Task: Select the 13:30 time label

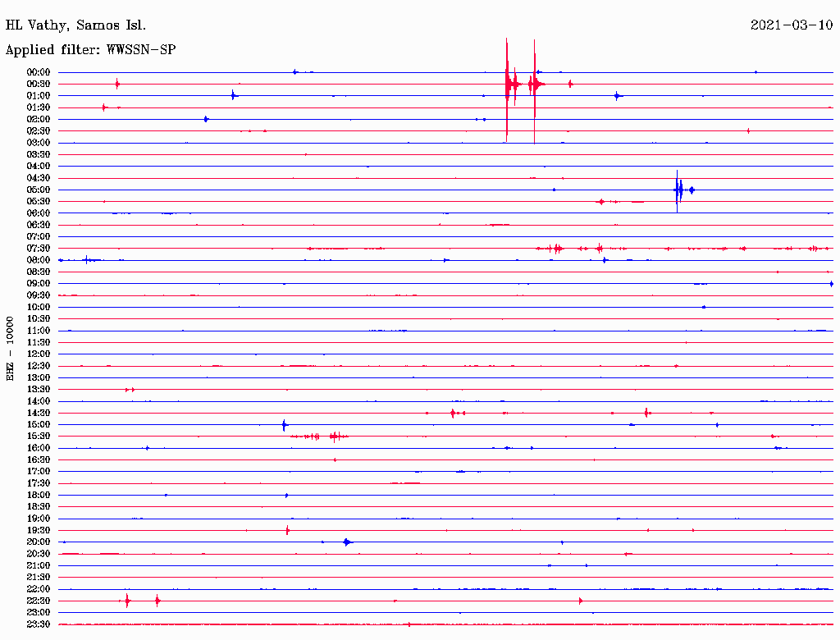Action: [x=39, y=390]
